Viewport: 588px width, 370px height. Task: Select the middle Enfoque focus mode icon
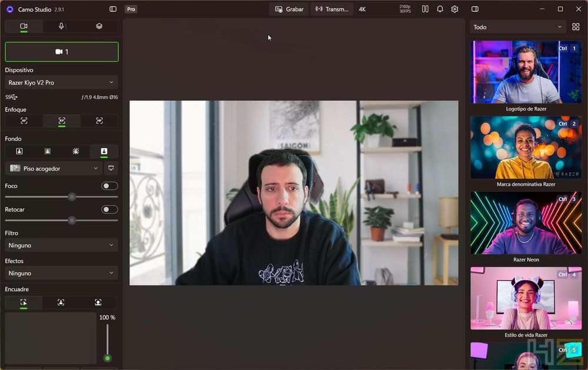click(x=62, y=120)
